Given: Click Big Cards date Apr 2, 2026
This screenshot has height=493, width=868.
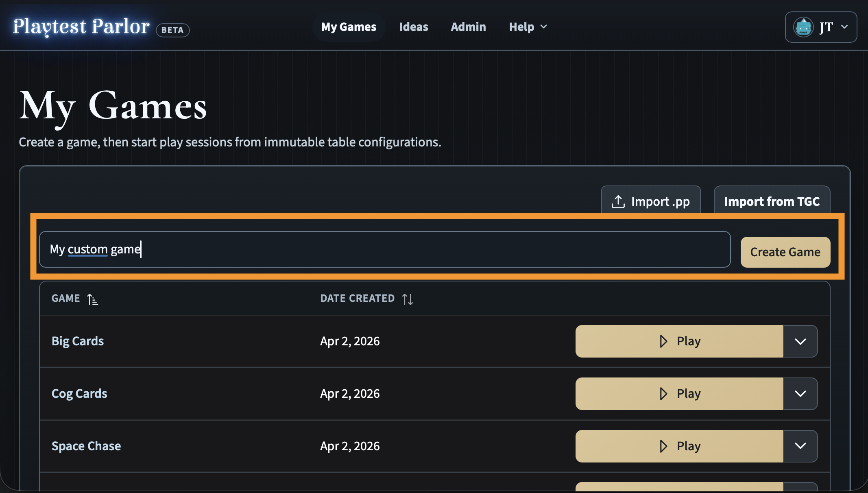Looking at the screenshot, I should tap(350, 341).
